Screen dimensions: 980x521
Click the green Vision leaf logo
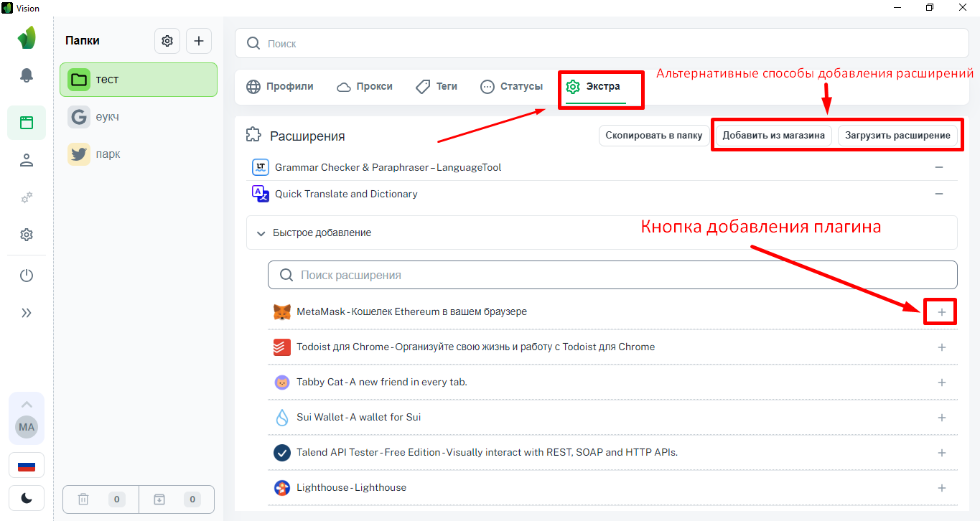pyautogui.click(x=27, y=37)
